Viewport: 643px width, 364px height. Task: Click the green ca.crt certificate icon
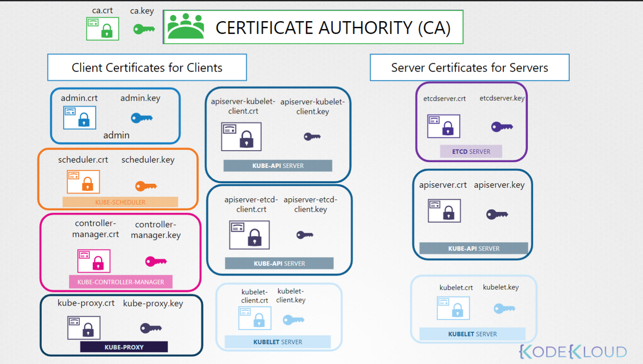[x=102, y=29]
